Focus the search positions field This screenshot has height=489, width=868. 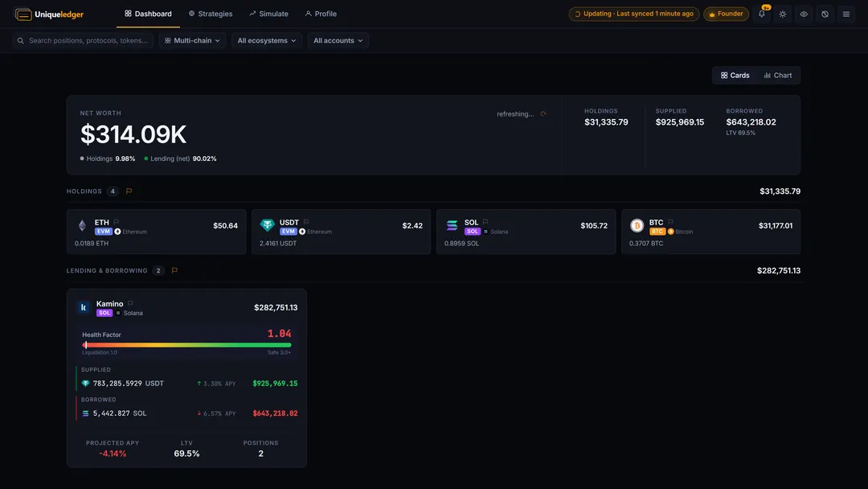(83, 40)
